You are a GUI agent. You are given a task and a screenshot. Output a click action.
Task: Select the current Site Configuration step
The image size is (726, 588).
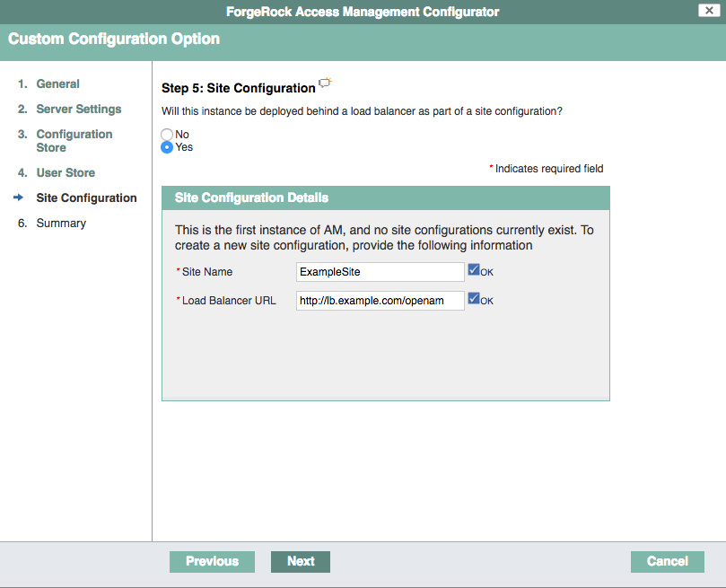point(86,197)
